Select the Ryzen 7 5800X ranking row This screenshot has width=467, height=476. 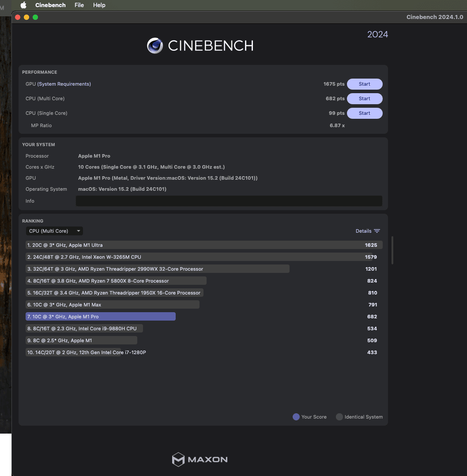click(204, 281)
